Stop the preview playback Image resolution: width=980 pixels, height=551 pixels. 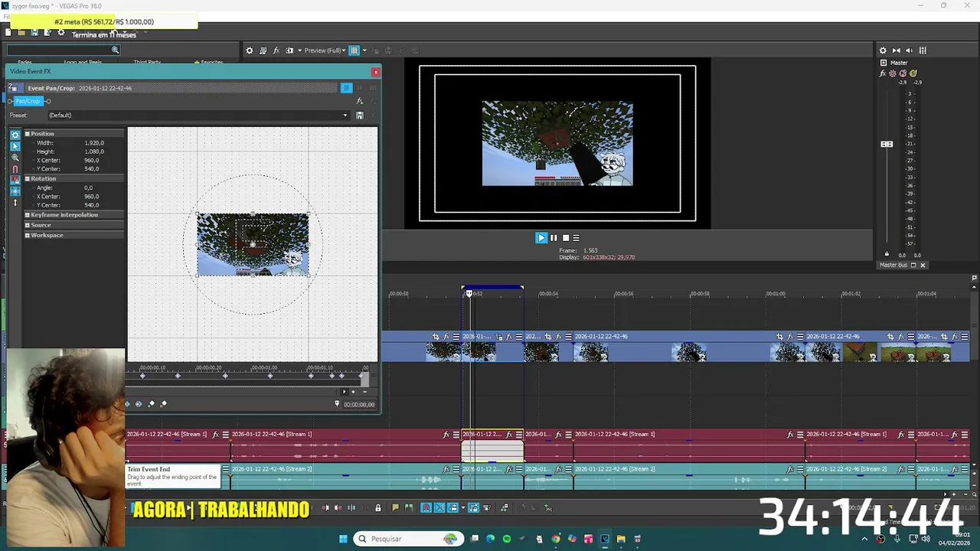click(x=566, y=238)
